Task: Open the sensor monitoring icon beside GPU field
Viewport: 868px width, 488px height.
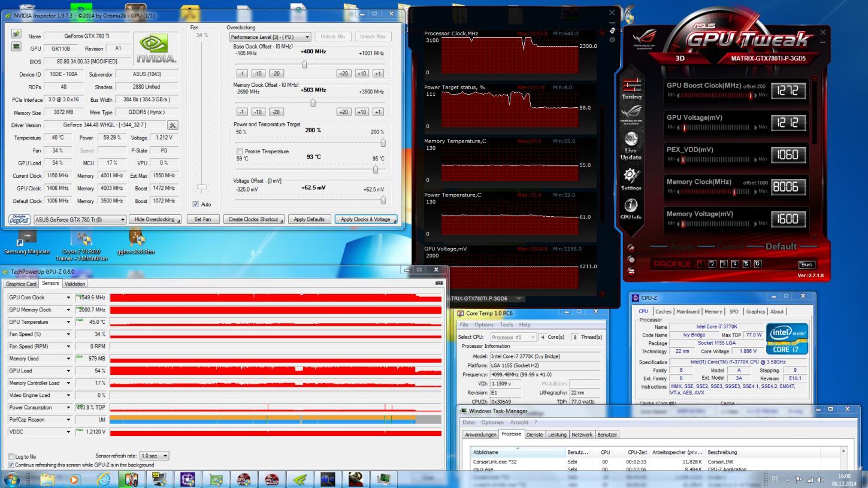Action: click(x=17, y=47)
